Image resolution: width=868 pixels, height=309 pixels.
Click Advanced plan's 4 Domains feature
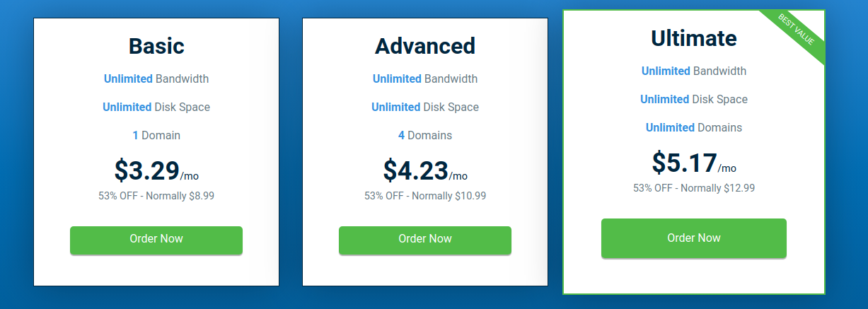(x=425, y=135)
